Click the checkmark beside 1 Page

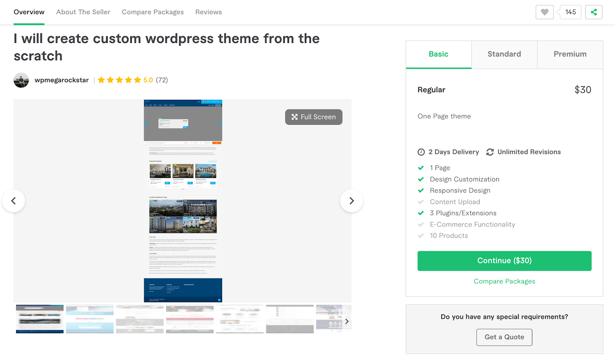pyautogui.click(x=421, y=168)
